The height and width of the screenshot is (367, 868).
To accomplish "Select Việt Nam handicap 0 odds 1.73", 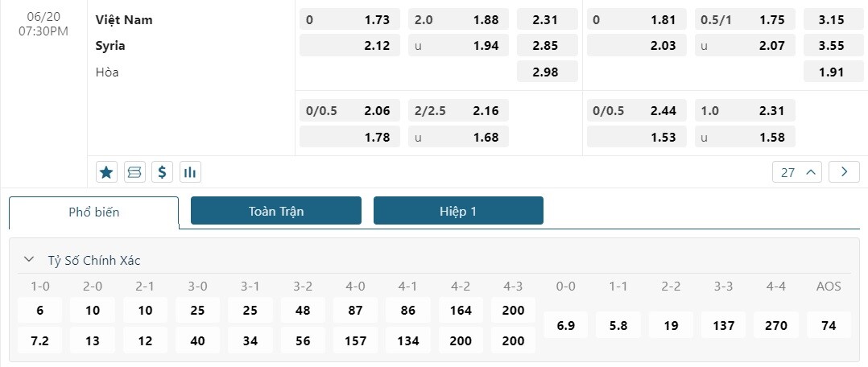I will click(349, 20).
